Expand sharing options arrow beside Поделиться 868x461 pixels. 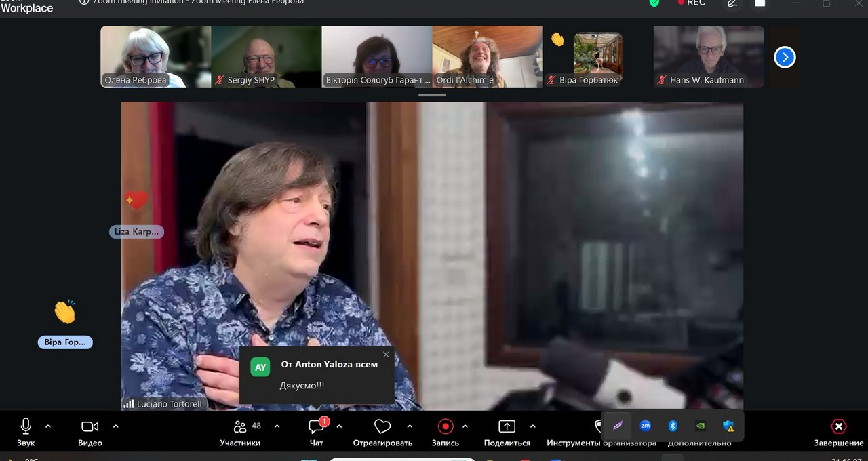click(x=532, y=426)
